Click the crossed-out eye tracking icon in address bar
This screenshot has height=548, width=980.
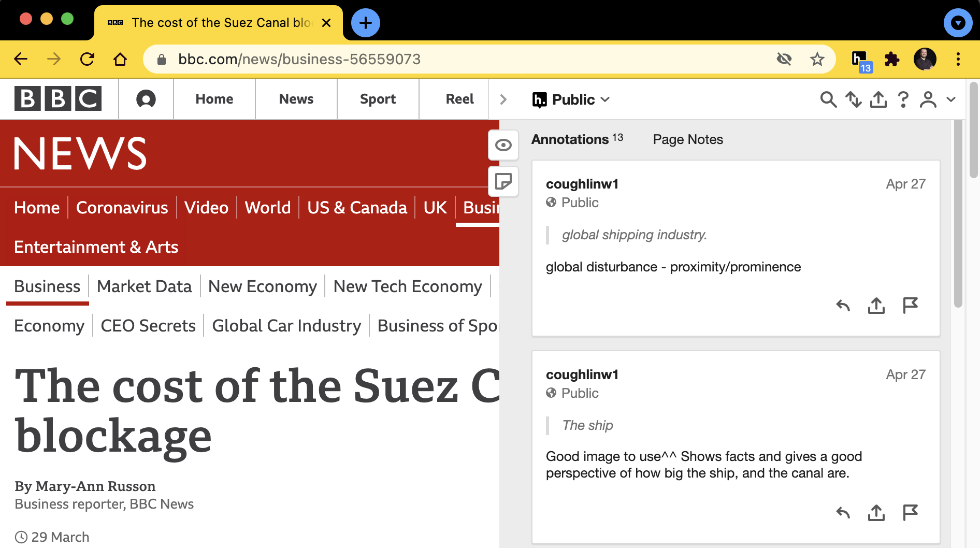784,59
